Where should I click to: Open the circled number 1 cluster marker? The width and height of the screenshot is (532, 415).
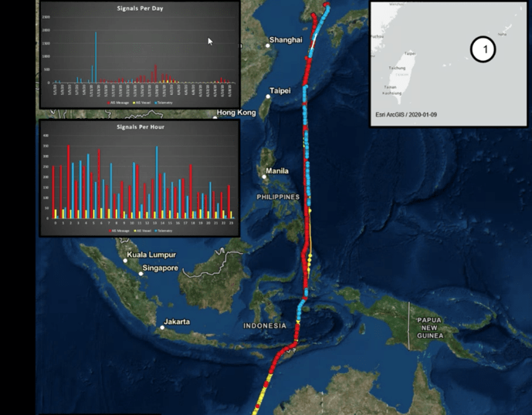(482, 51)
